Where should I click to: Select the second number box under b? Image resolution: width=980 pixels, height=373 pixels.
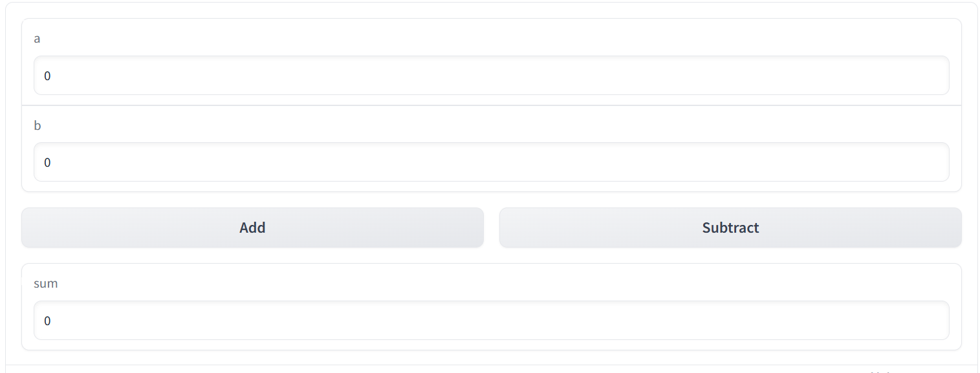coord(491,162)
